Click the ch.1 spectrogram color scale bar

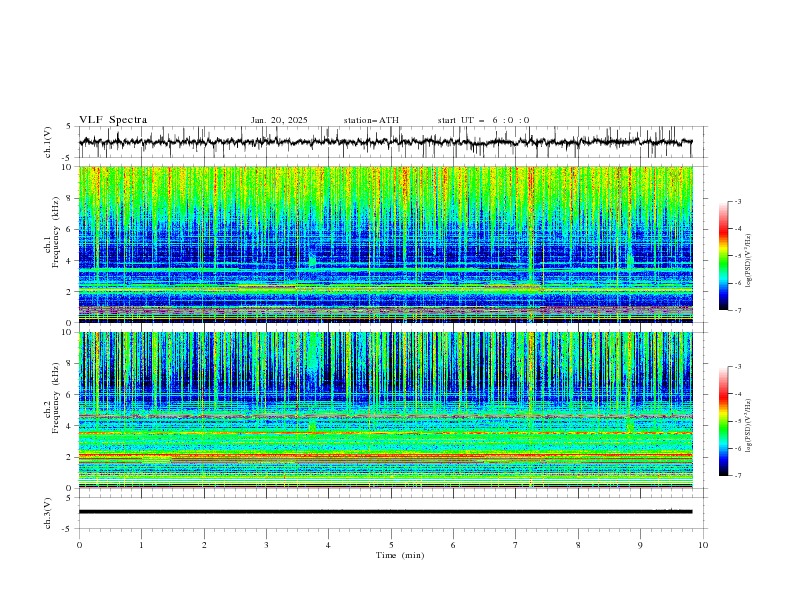point(723,256)
